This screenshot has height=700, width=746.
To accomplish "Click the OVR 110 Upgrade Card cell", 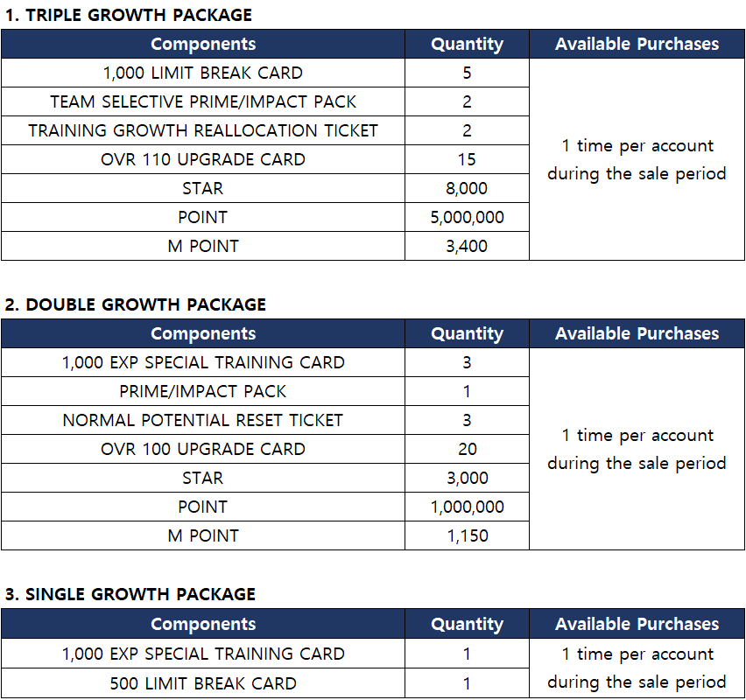I will (x=203, y=159).
